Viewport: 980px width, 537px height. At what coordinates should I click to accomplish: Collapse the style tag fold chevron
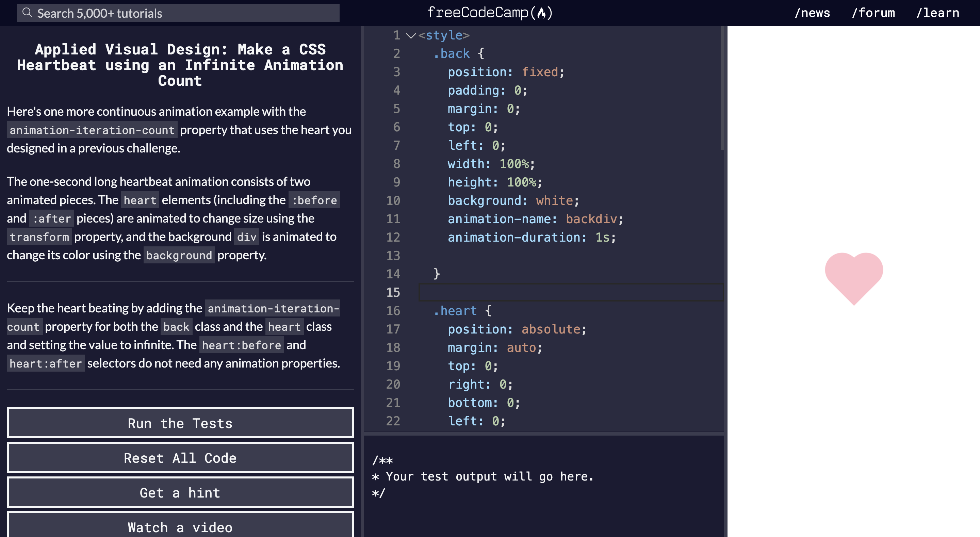(x=410, y=35)
